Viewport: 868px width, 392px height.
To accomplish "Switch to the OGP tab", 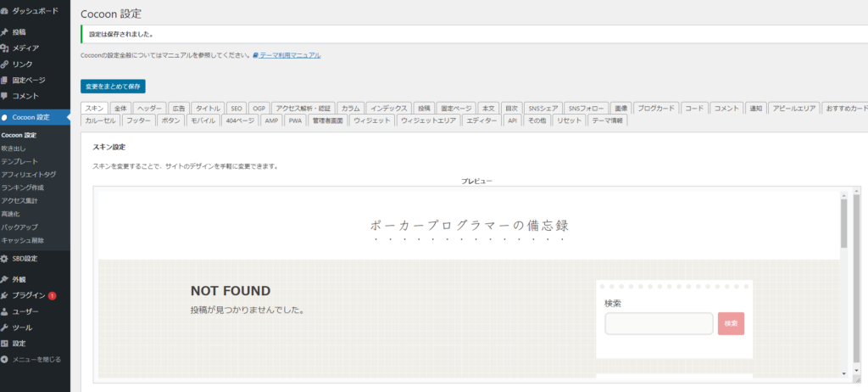I will (259, 108).
